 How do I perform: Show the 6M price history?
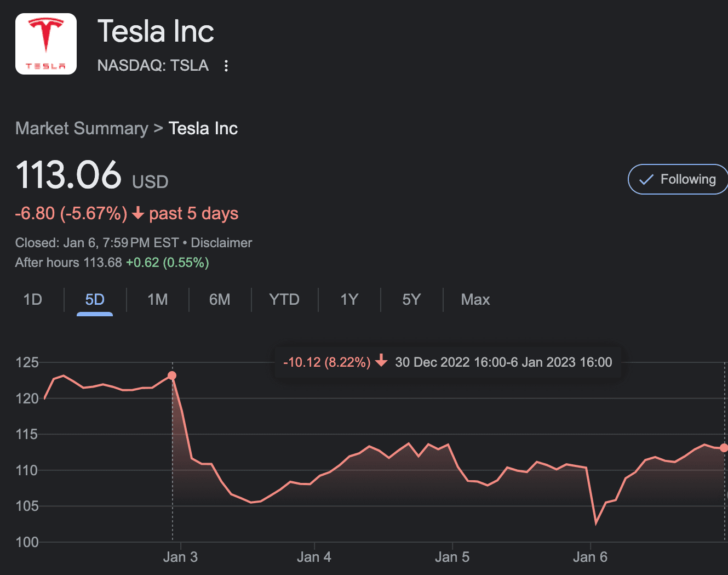pyautogui.click(x=220, y=299)
